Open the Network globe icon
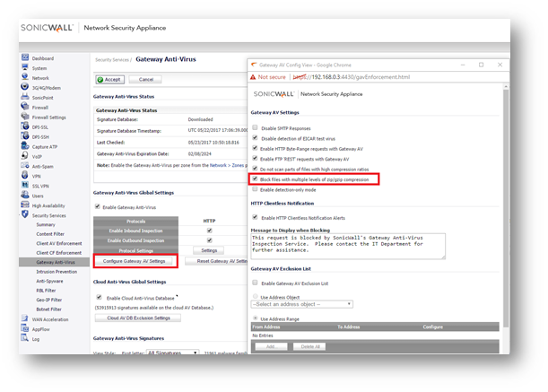 tap(25, 77)
